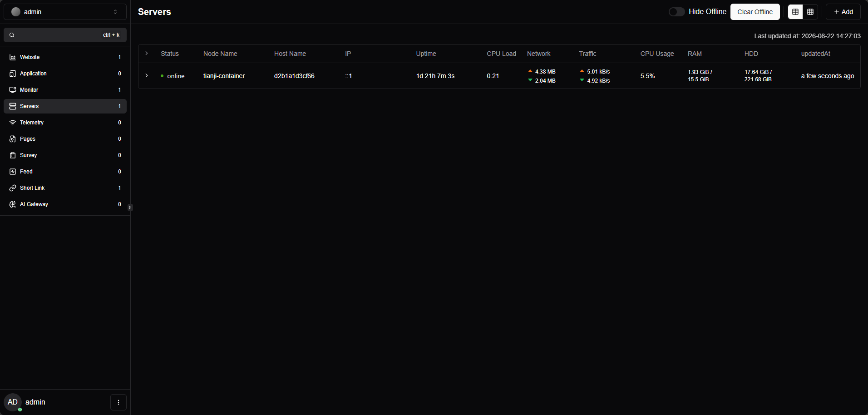The width and height of the screenshot is (868, 415).
Task: Click the Monitor screen icon in sidebar
Action: (13, 90)
